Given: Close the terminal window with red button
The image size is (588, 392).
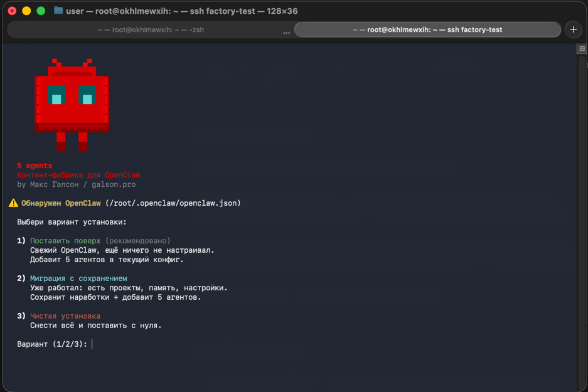Looking at the screenshot, I should point(12,11).
